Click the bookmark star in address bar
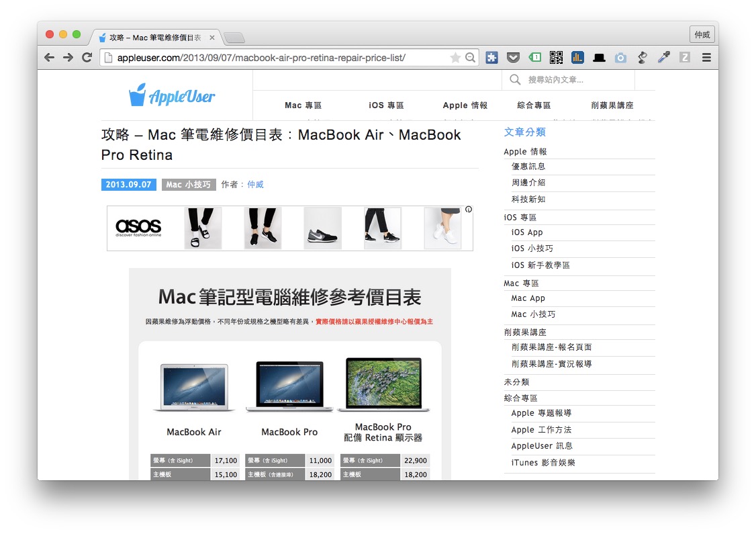756x534 pixels. coord(455,58)
